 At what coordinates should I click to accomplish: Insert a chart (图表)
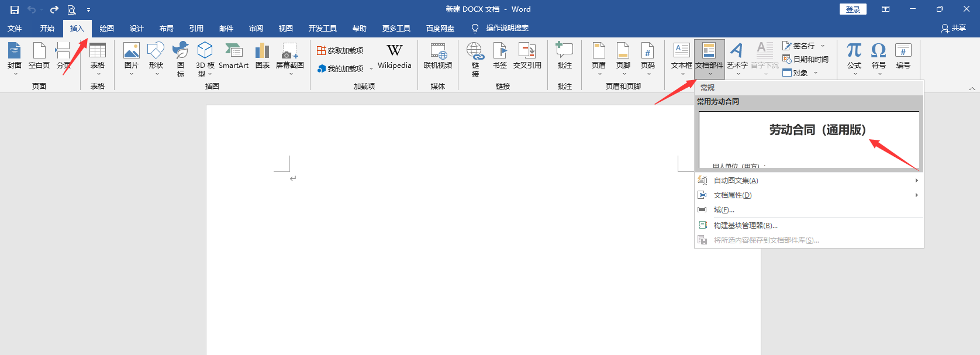pyautogui.click(x=263, y=56)
